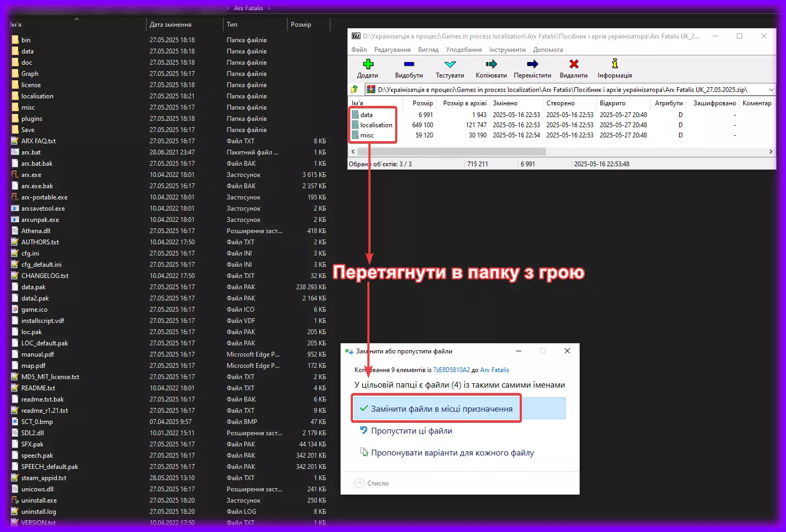
Task: Select the uninstall.log file row
Action: pos(169,512)
